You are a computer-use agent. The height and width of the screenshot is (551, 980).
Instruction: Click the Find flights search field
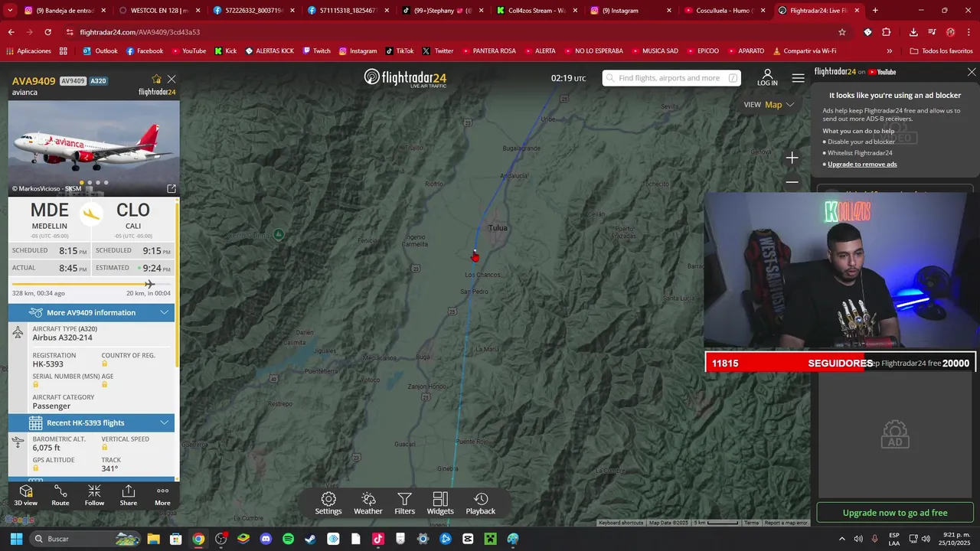point(671,78)
